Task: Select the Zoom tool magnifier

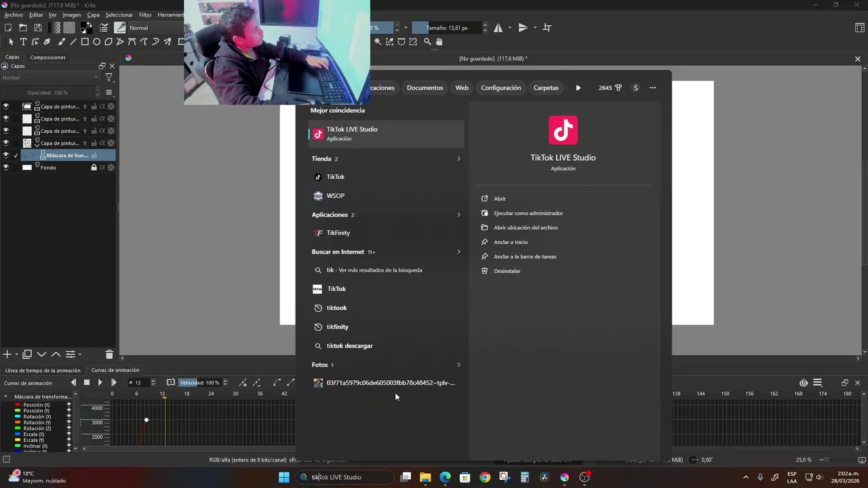Action: [x=427, y=42]
